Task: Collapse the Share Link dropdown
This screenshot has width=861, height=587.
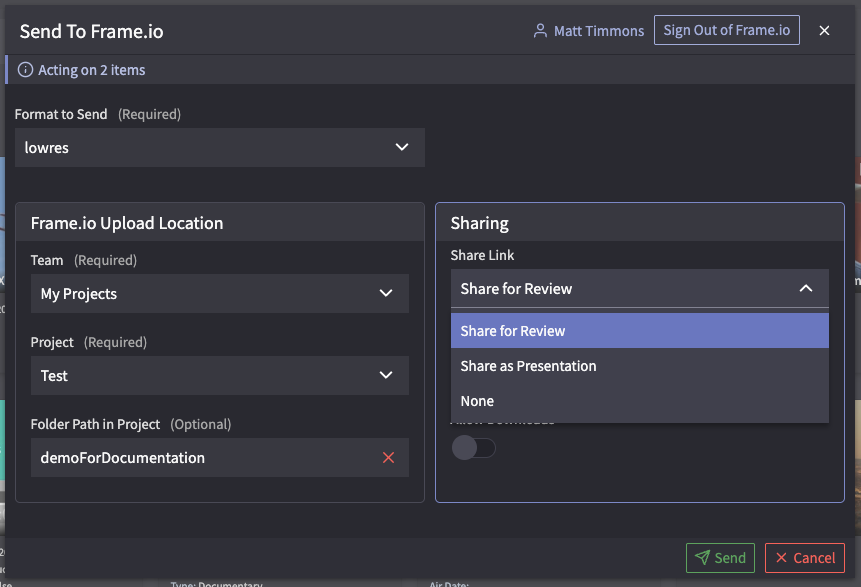Action: (x=639, y=288)
